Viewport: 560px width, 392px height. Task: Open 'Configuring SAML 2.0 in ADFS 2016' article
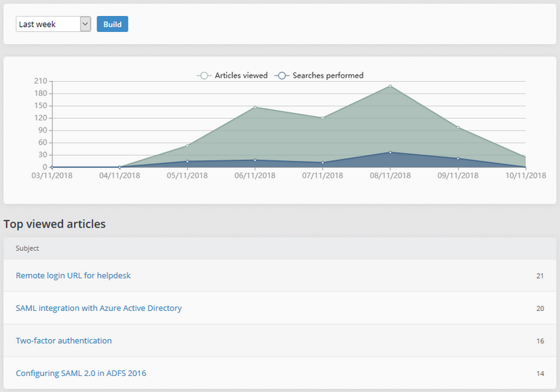[x=81, y=373]
